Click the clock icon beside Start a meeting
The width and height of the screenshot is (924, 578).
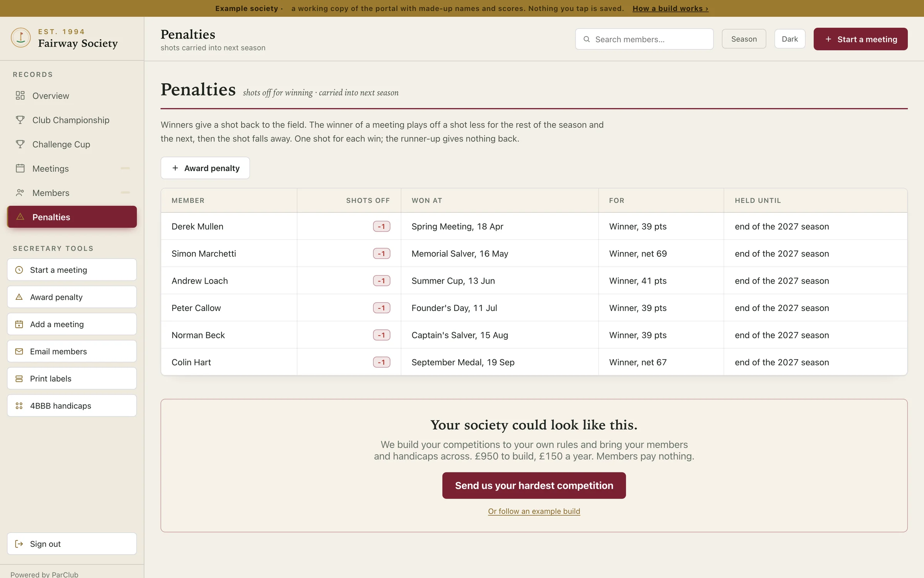tap(19, 270)
